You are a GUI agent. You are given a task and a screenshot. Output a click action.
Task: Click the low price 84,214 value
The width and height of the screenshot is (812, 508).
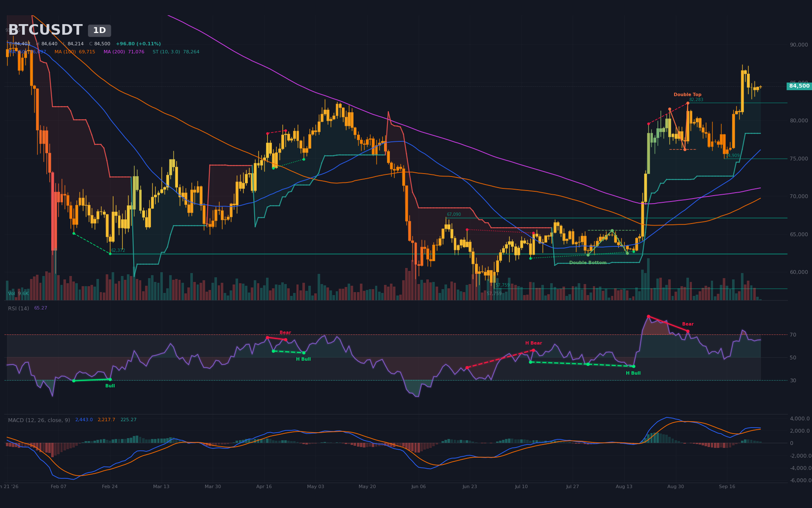(76, 44)
